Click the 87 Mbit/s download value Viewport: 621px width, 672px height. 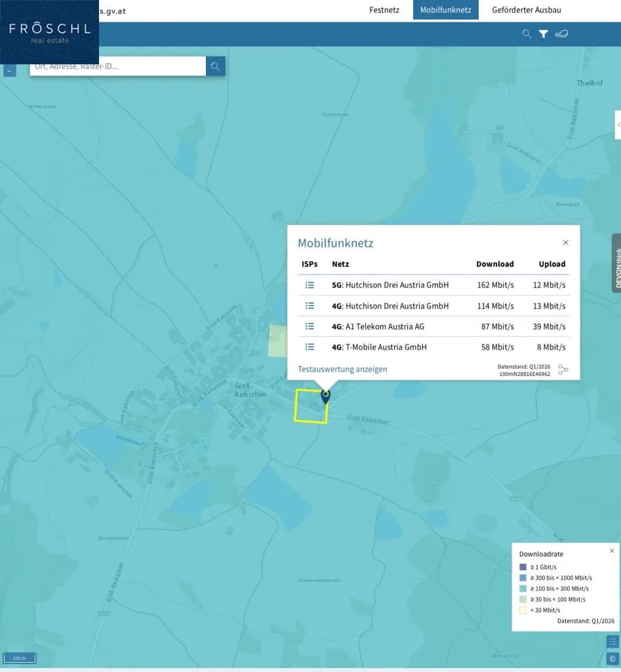(498, 327)
